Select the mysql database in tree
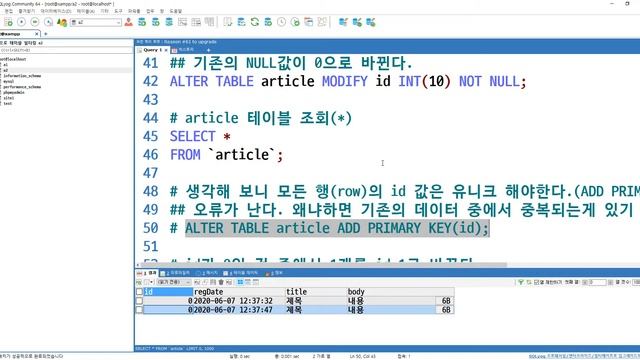The width and height of the screenshot is (640, 360). (8, 81)
